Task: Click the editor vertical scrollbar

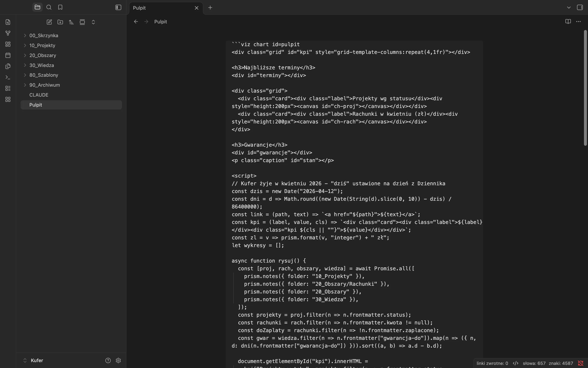Action: coord(585,88)
